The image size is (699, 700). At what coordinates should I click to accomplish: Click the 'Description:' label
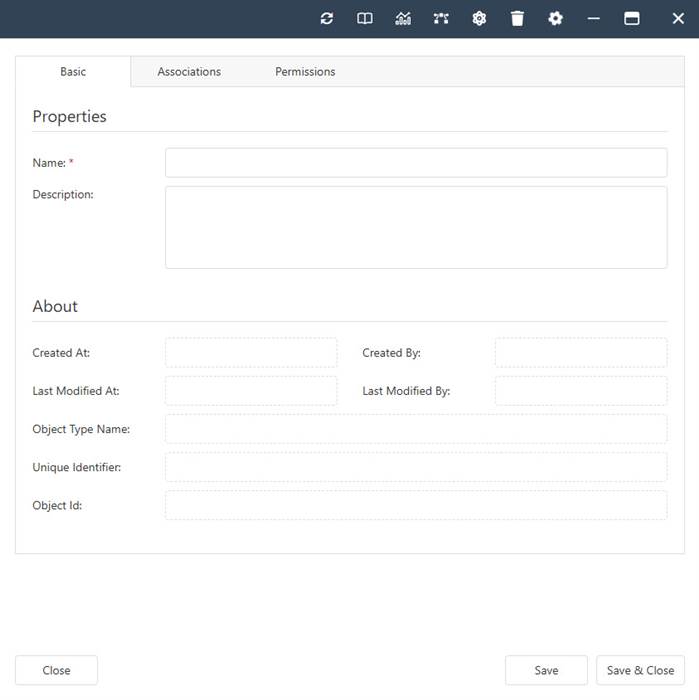[63, 195]
